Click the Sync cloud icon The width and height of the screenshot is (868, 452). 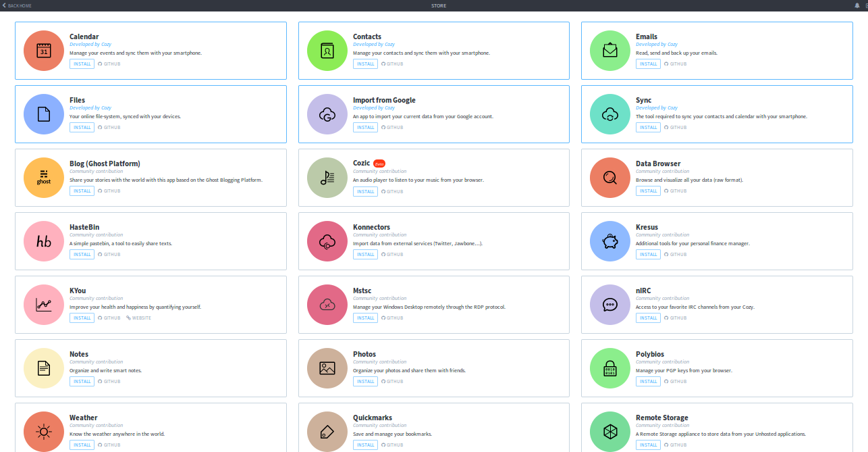pyautogui.click(x=610, y=114)
